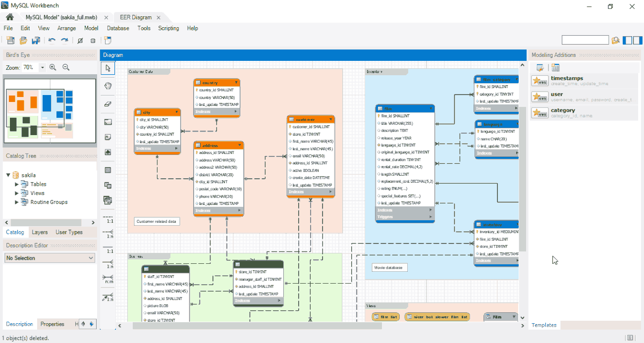Collapse the country table via its arrow
644x343 pixels.
pos(237,83)
